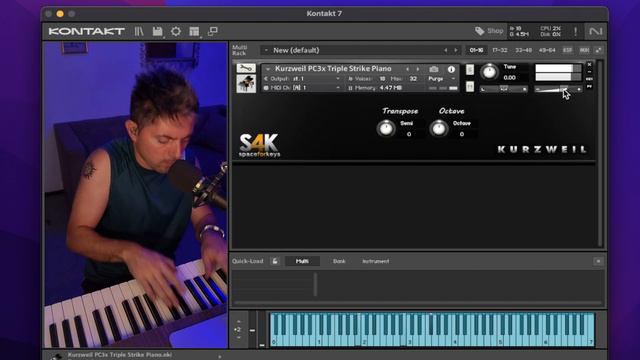
Task: Click the Octave knob
Action: point(439,129)
